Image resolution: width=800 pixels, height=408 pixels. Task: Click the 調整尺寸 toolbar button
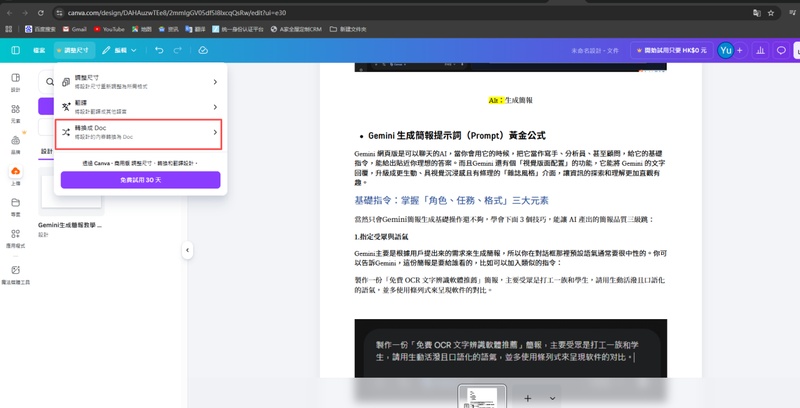click(x=74, y=50)
